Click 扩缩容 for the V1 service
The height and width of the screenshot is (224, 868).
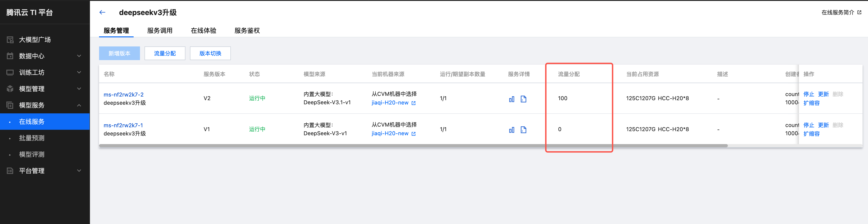point(811,134)
